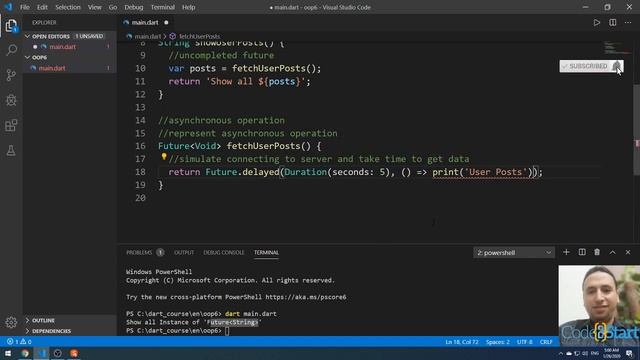Open the Search view in activity bar
640x360 pixels.
click(x=11, y=51)
